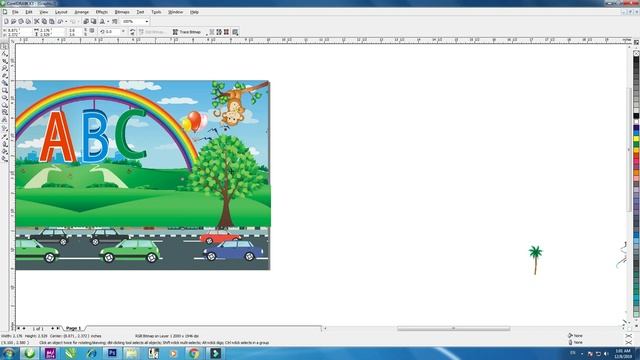Expand the Application launcher dropdown arrow
The height and width of the screenshot is (360, 640).
pos(108,21)
